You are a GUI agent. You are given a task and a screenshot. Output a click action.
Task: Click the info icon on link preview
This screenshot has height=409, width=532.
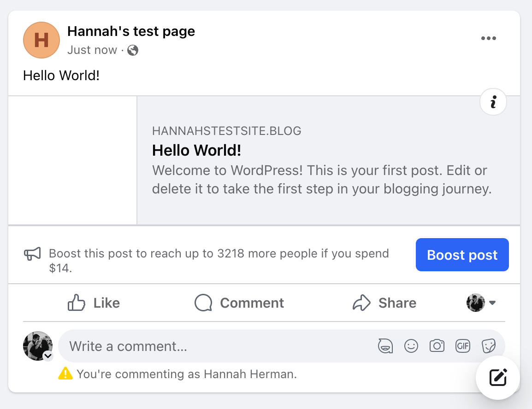tap(493, 102)
